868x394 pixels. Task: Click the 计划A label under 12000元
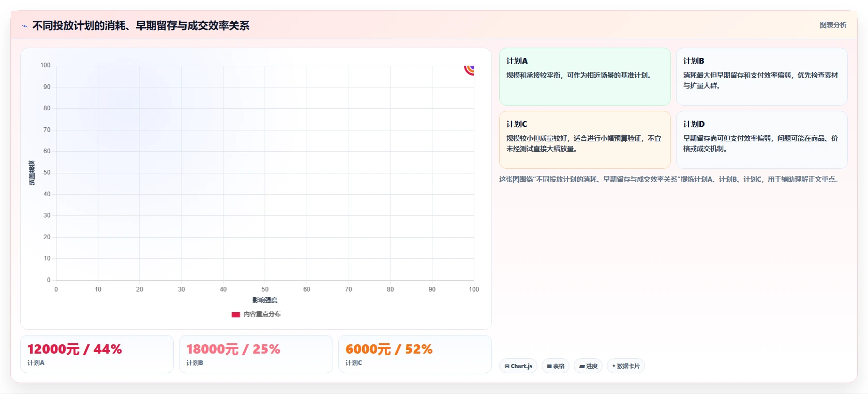36,363
